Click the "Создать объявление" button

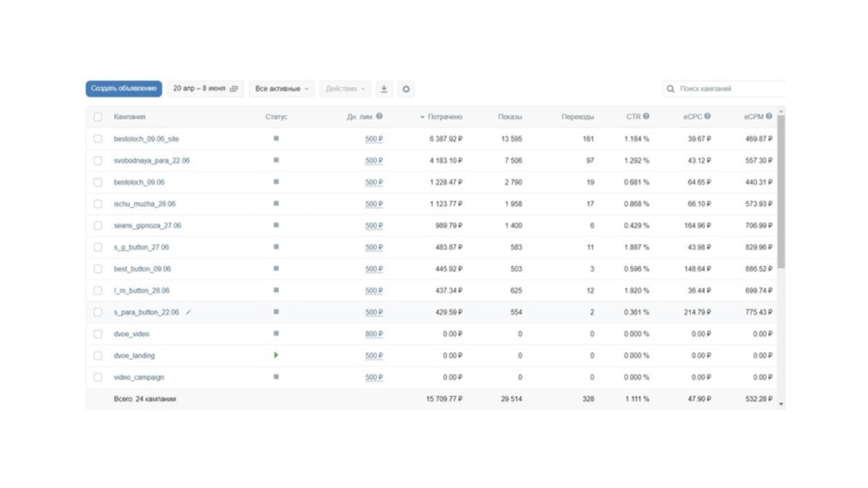coord(124,89)
